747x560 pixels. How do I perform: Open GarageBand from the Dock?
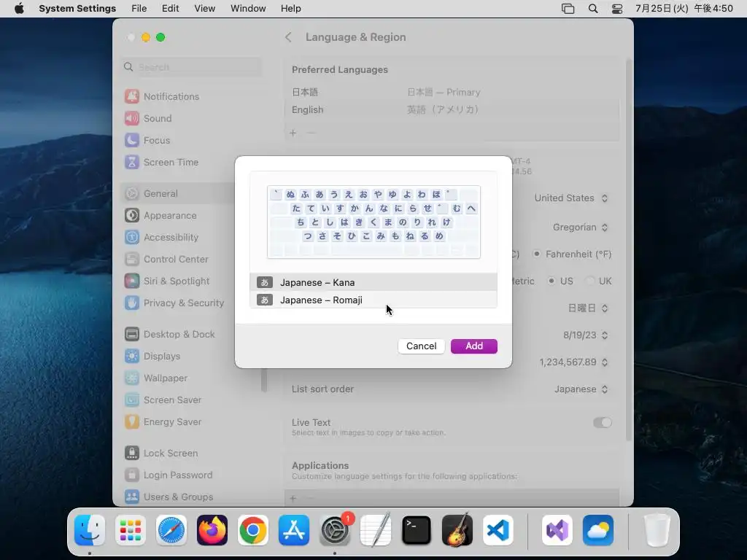[x=457, y=530]
